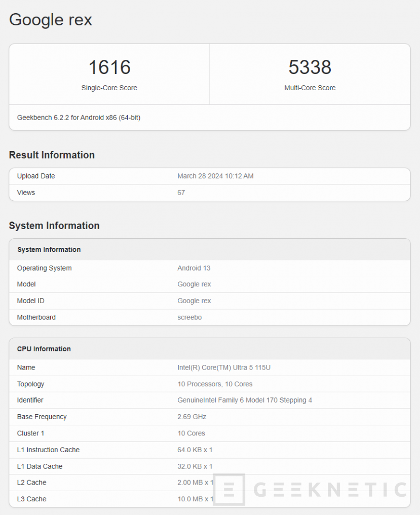Image resolution: width=420 pixels, height=515 pixels.
Task: Click the 'Base Frequency' label
Action: click(42, 417)
